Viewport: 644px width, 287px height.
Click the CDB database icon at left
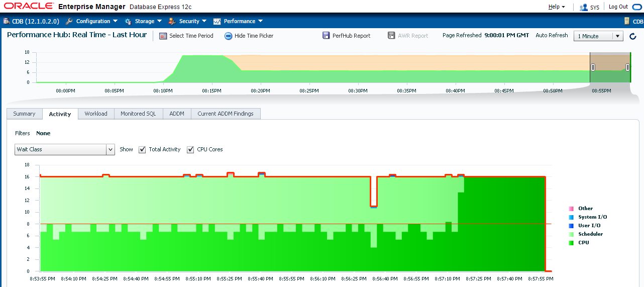[x=7, y=21]
